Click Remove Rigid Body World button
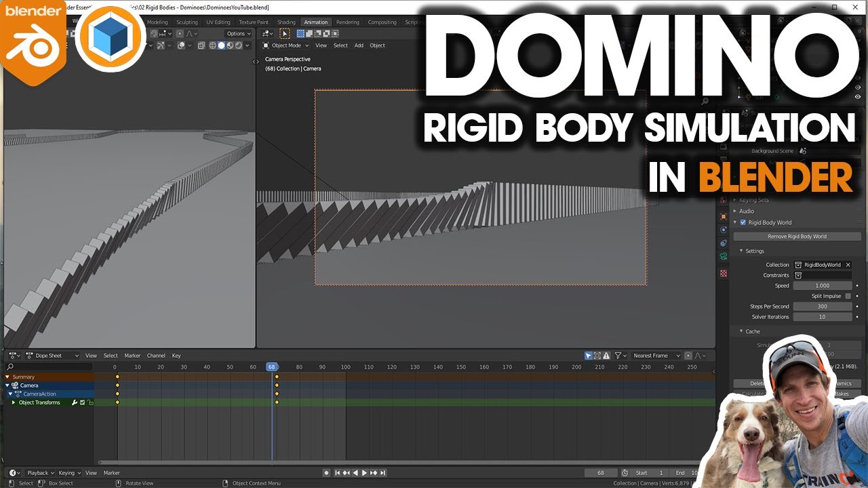This screenshot has width=868, height=488. 797,237
